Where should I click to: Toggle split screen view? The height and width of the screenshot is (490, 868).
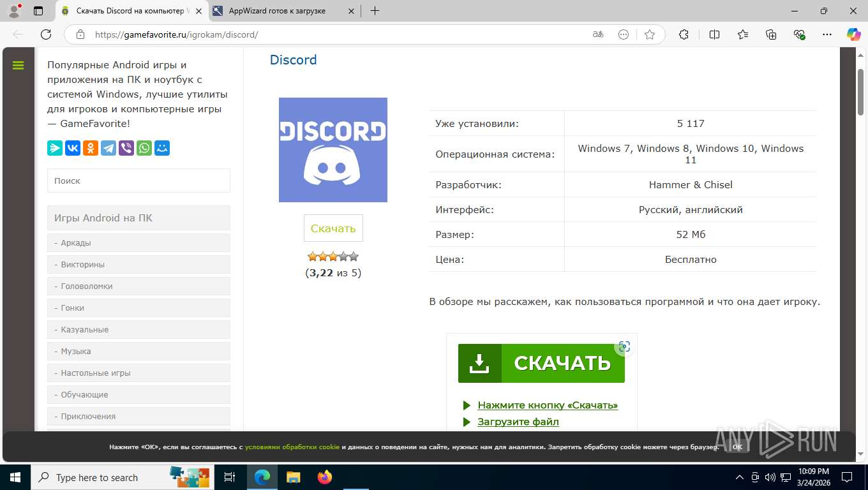coord(714,34)
